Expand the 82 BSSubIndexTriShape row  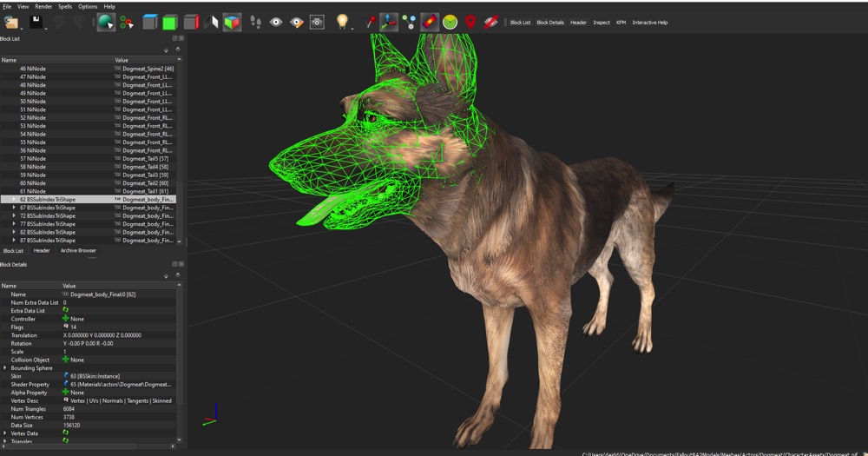pyautogui.click(x=14, y=232)
